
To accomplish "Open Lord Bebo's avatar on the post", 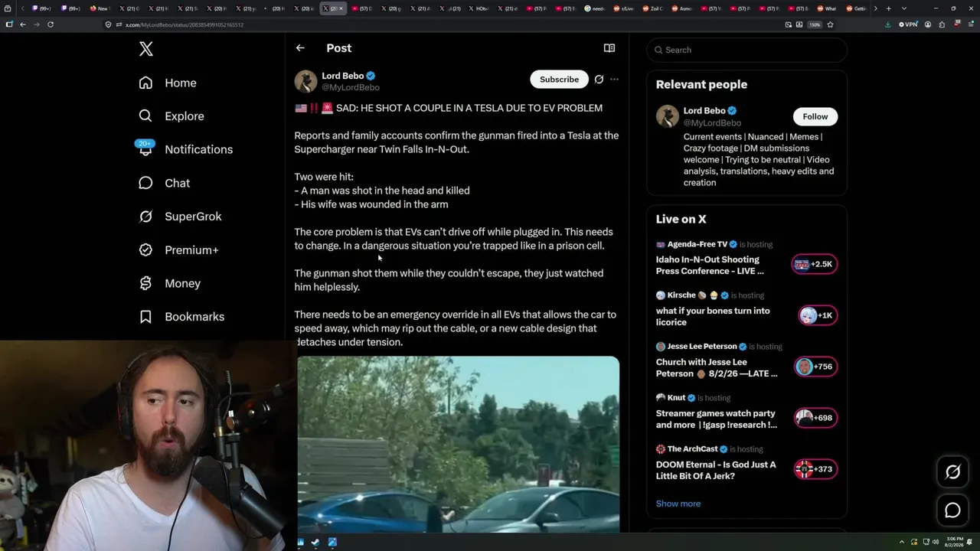I will 305,81.
